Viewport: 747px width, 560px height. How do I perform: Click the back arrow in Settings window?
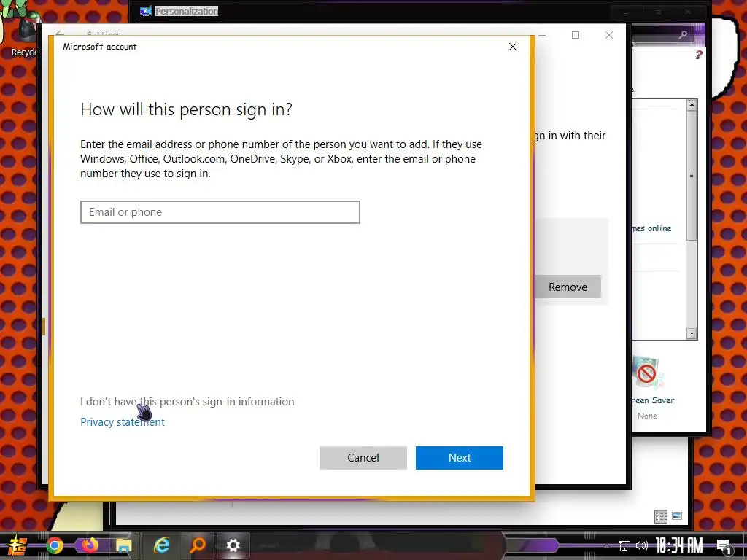[60, 34]
